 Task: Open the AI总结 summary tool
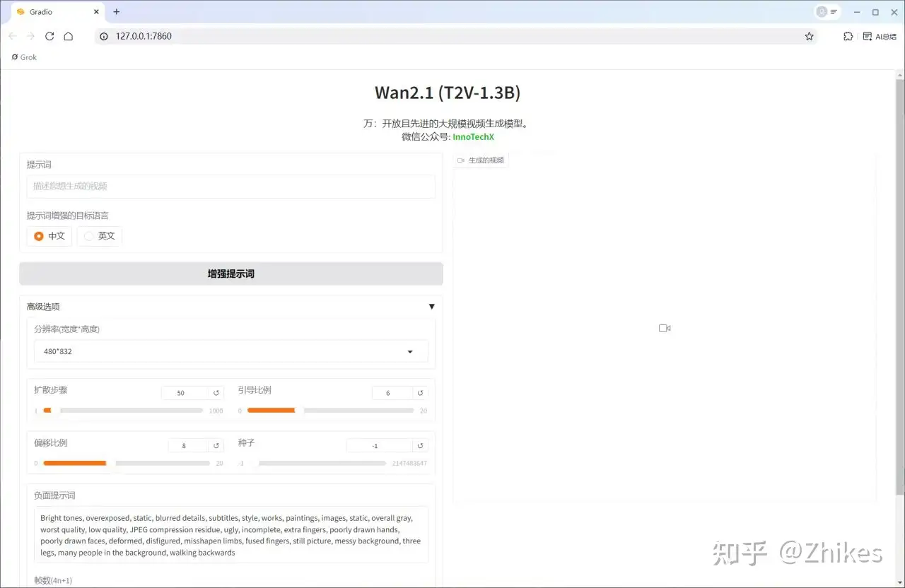point(880,36)
